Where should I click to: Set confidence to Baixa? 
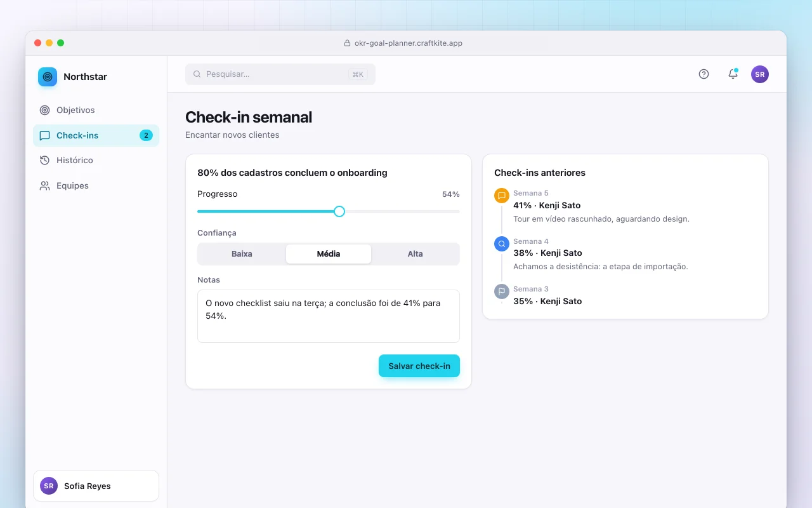[242, 254]
